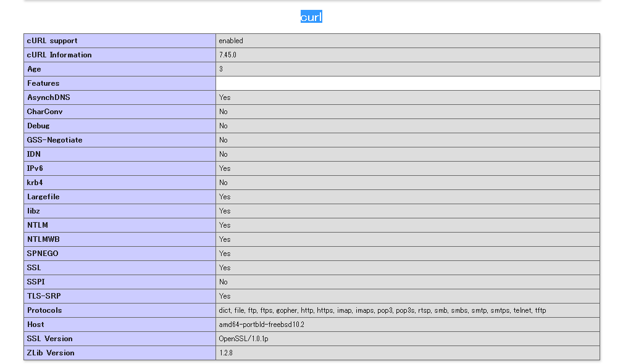Select the GSS-Negotiate label
This screenshot has width=623, height=364.
tap(54, 140)
